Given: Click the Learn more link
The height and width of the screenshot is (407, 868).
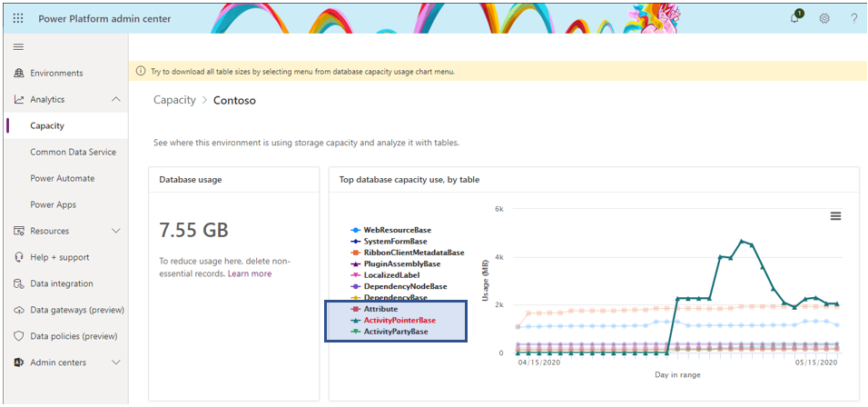Looking at the screenshot, I should coord(250,273).
